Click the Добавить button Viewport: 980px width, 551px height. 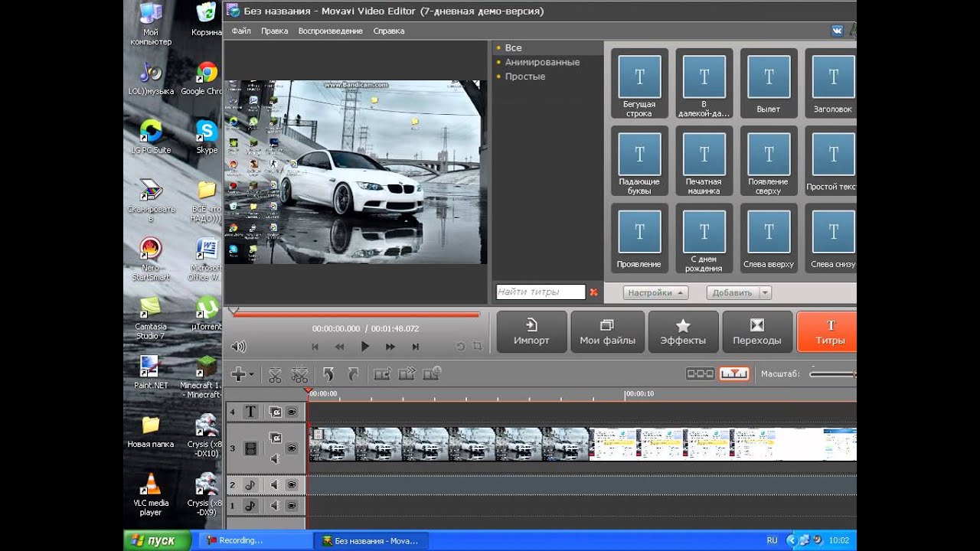click(733, 292)
